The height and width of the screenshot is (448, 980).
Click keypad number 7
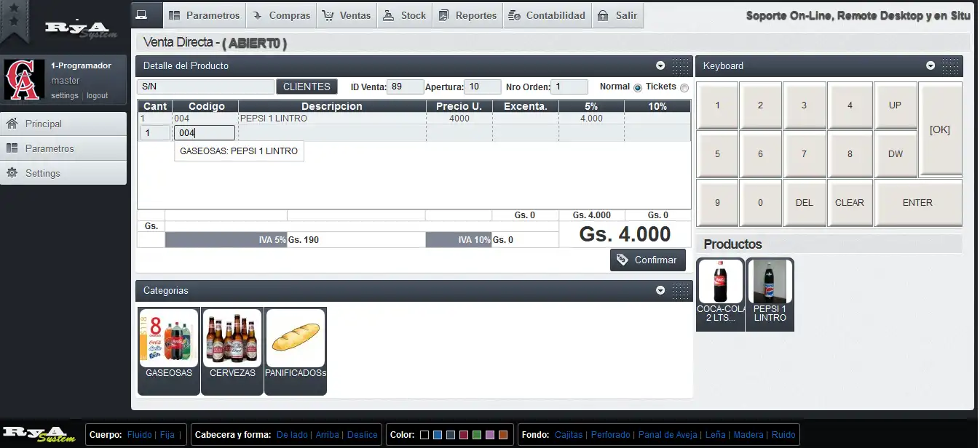tap(805, 154)
